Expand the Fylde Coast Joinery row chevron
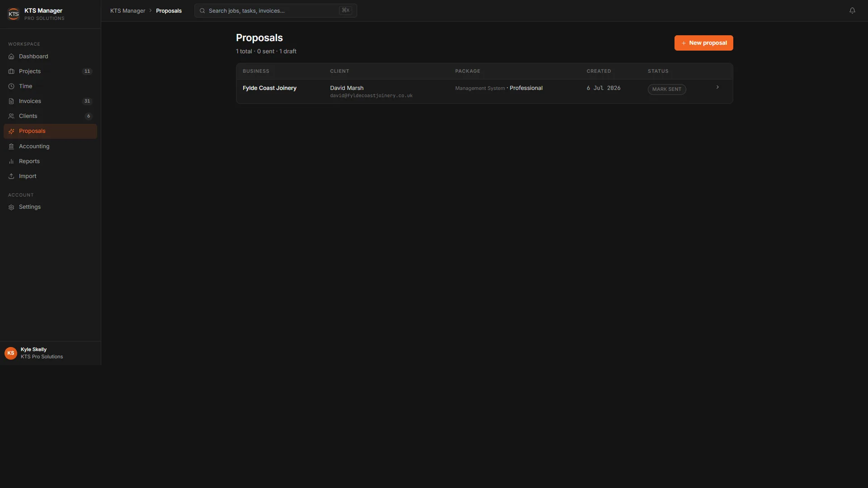868x488 pixels. [717, 87]
